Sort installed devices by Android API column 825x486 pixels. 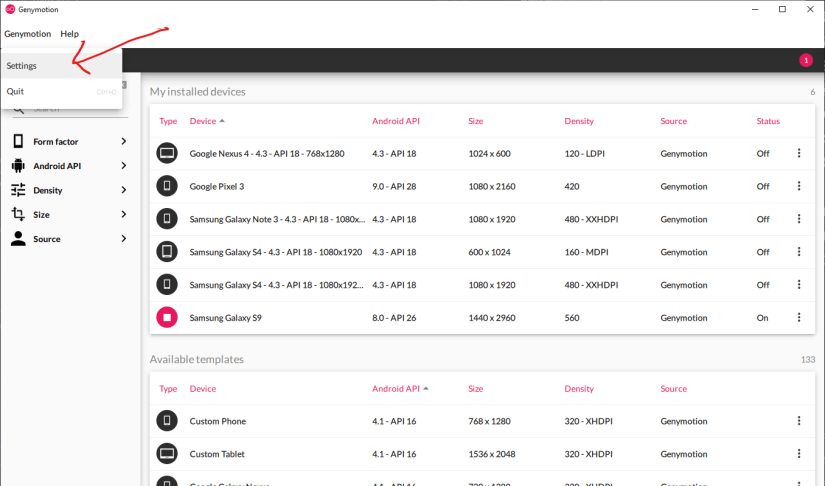[396, 121]
